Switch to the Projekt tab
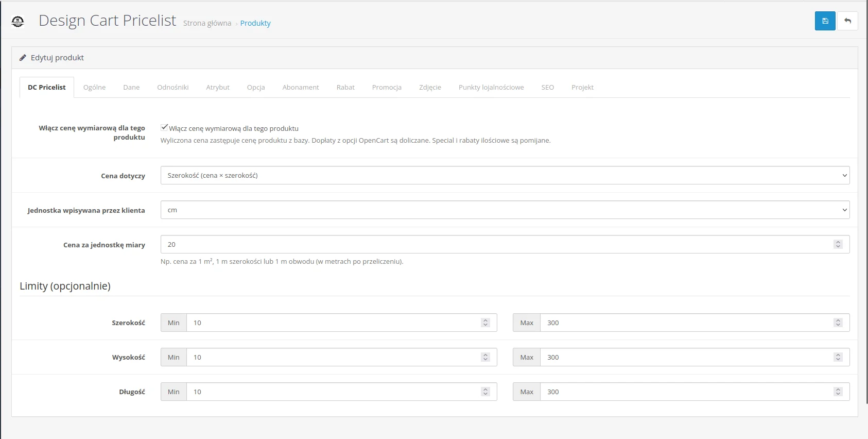The image size is (868, 439). click(582, 87)
